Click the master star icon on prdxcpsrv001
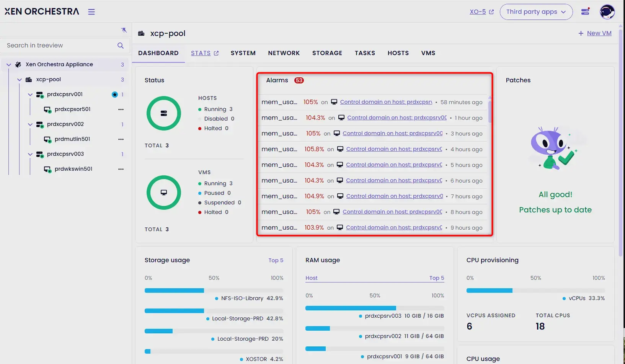The image size is (625, 364). pyautogui.click(x=114, y=95)
